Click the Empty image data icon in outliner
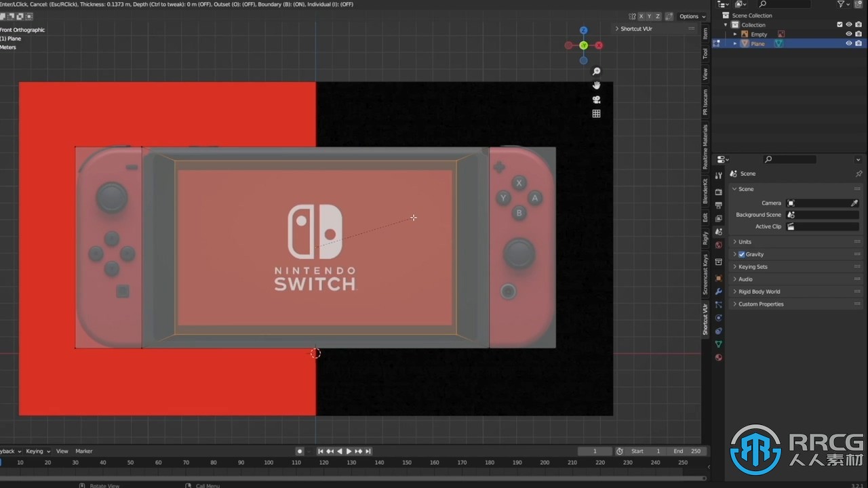This screenshot has width=868, height=488. pyautogui.click(x=781, y=34)
